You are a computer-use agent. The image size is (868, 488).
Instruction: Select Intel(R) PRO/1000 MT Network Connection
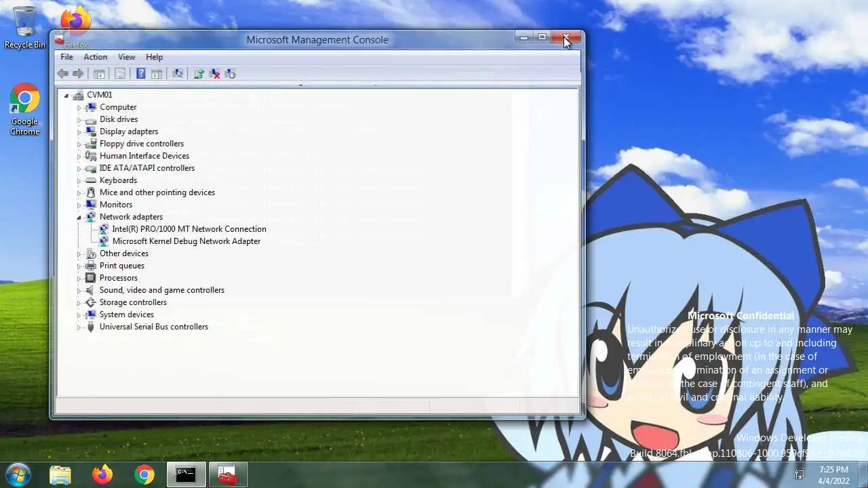[189, 229]
